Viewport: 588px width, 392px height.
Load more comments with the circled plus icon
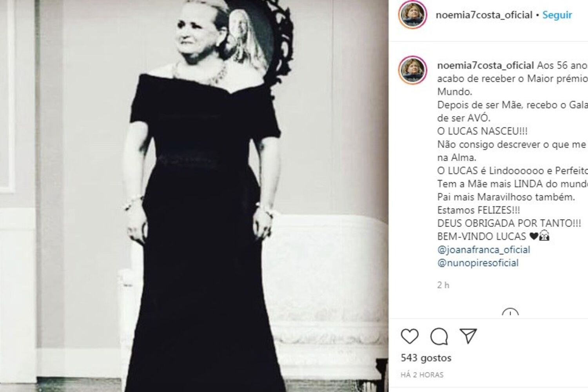(x=510, y=312)
